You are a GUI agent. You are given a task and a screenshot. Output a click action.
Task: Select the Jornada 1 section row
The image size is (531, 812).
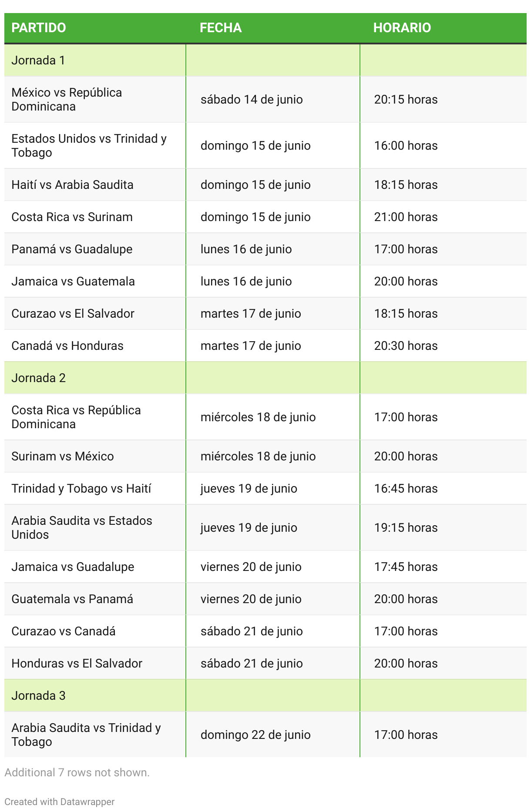(265, 60)
